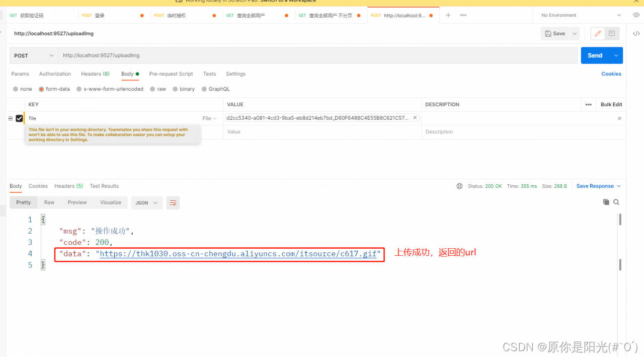Click the globe network info icon
The image size is (644, 357).
459,186
